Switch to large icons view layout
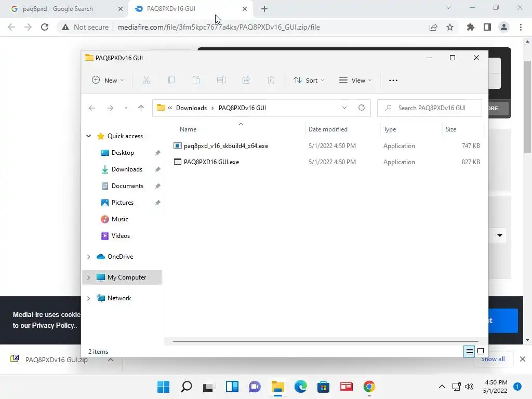Viewport: 532px width, 399px height. tap(481, 351)
